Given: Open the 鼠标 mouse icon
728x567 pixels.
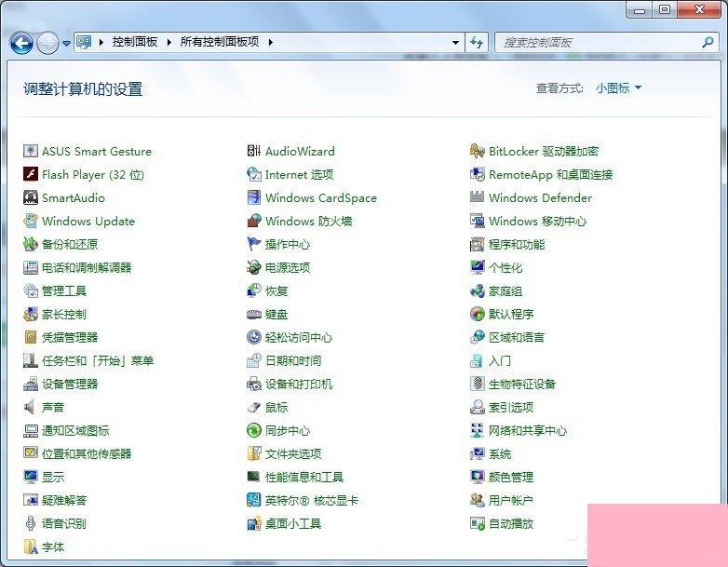Looking at the screenshot, I should [x=254, y=407].
